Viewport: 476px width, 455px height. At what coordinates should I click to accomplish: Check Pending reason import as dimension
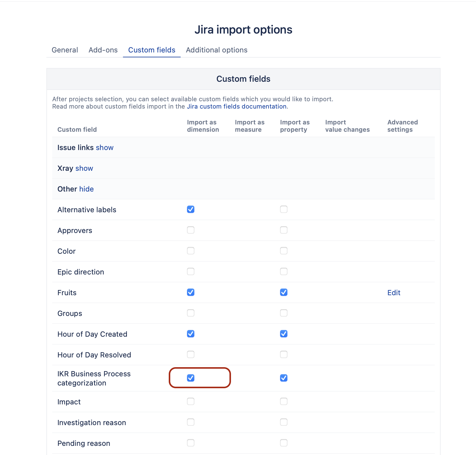tap(191, 443)
